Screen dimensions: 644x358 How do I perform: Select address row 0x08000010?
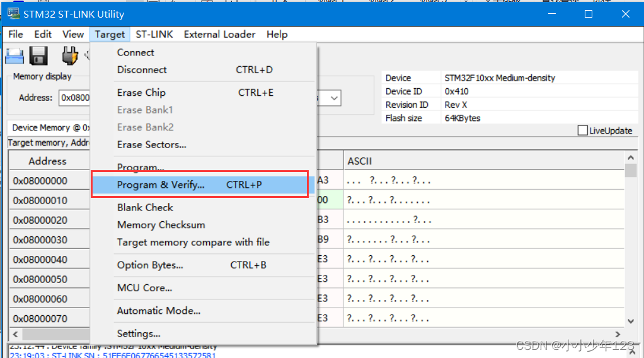click(40, 200)
